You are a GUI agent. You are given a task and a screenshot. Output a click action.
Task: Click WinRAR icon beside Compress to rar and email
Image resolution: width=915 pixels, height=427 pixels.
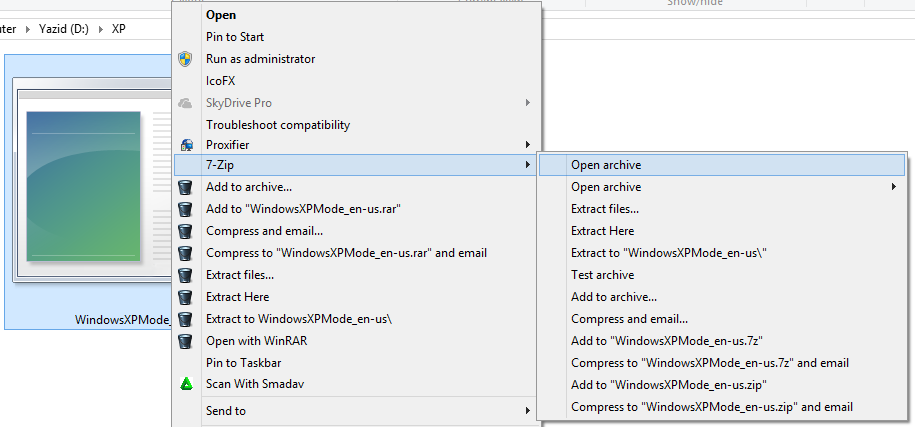(184, 253)
